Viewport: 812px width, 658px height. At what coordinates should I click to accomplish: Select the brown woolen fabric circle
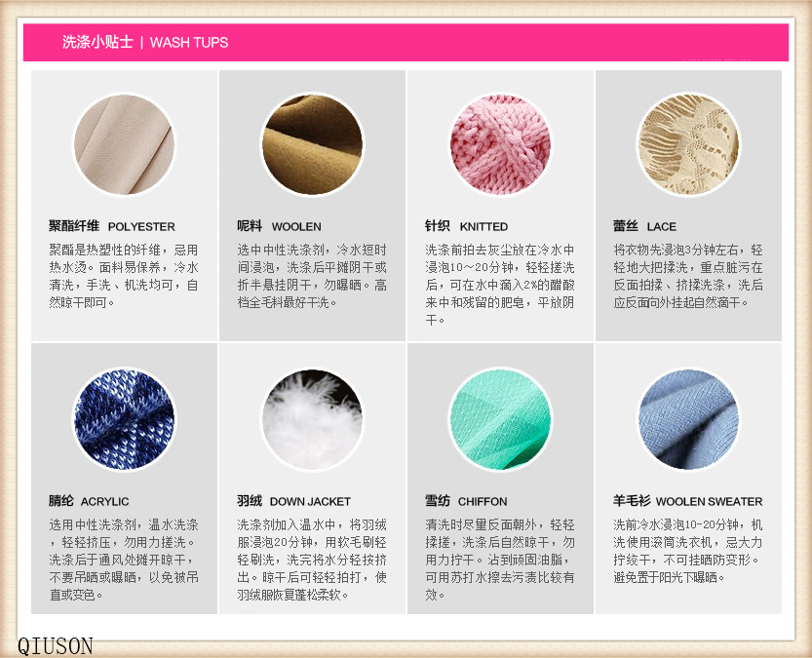click(312, 144)
